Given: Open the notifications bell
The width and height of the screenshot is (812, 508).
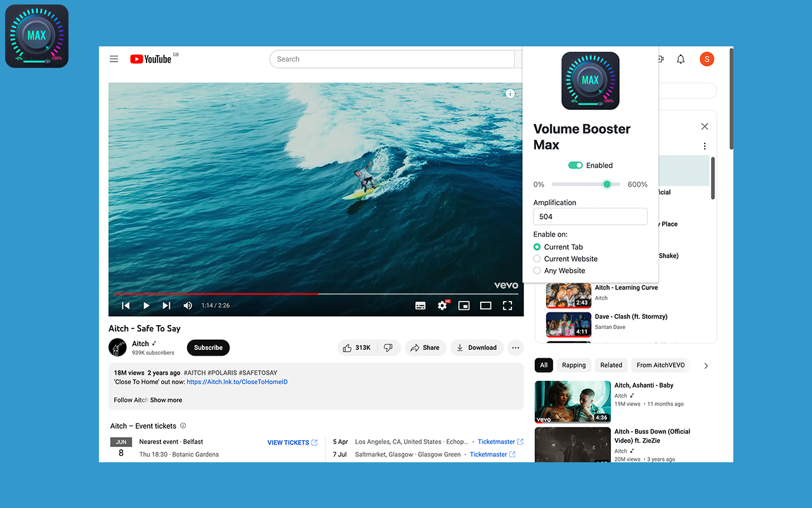Looking at the screenshot, I should click(681, 59).
